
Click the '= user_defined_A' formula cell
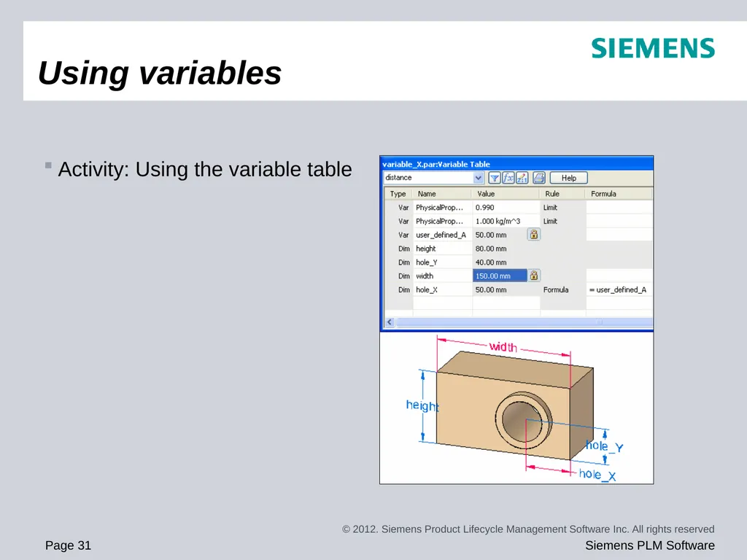click(x=619, y=289)
